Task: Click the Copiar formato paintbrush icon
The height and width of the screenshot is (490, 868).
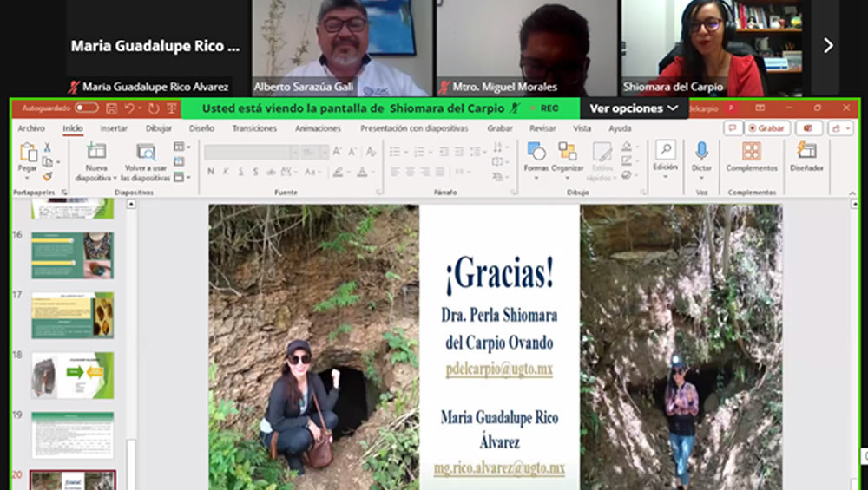Action: pyautogui.click(x=48, y=176)
